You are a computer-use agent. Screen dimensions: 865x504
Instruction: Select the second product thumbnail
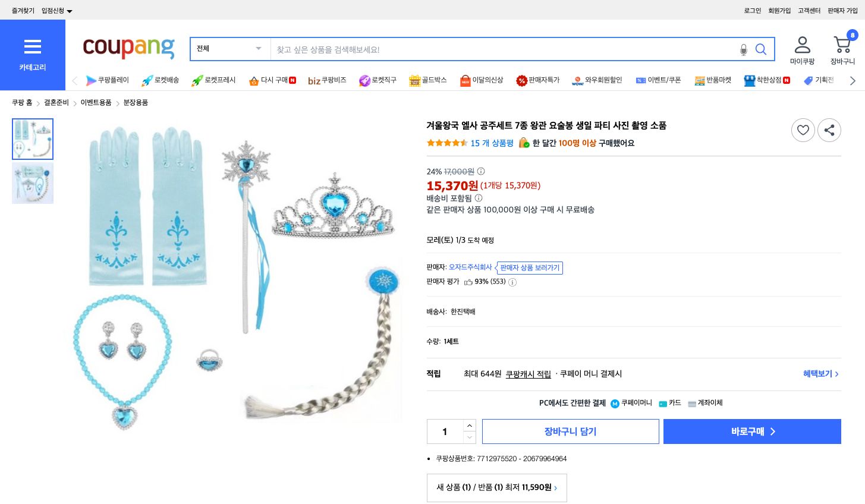[32, 183]
